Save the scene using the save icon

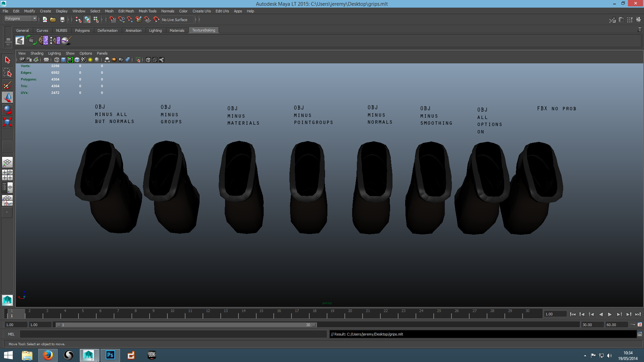[62, 19]
